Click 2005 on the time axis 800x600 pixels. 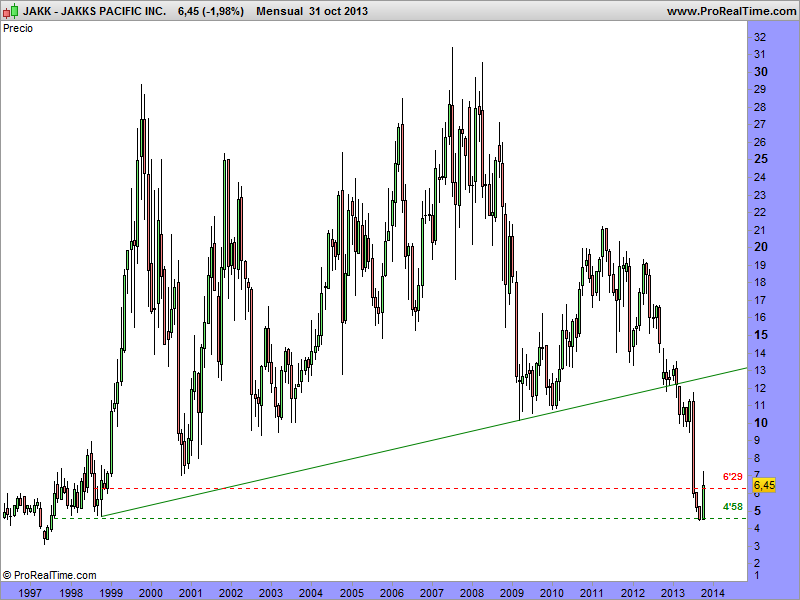pyautogui.click(x=352, y=593)
